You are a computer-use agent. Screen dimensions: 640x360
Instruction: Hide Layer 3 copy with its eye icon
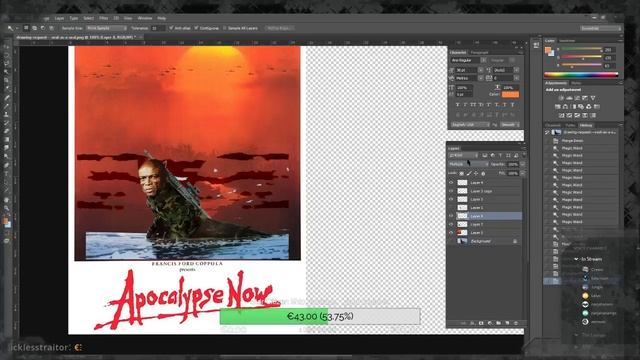[x=451, y=191]
